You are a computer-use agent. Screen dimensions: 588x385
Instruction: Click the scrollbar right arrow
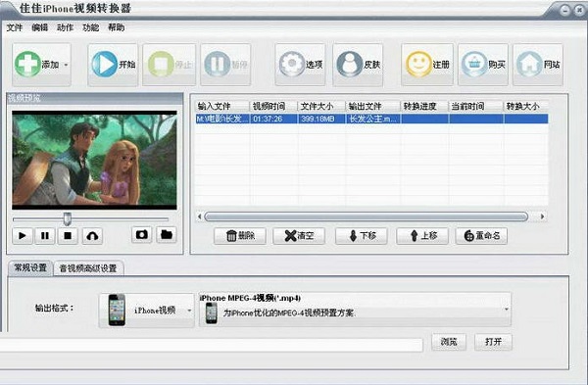tap(542, 217)
